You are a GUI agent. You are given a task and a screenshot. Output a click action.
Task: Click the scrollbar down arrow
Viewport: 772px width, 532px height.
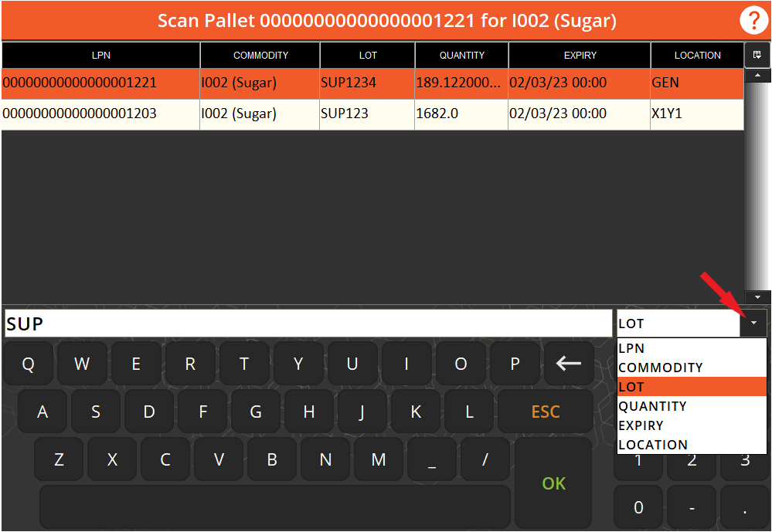[x=758, y=296]
